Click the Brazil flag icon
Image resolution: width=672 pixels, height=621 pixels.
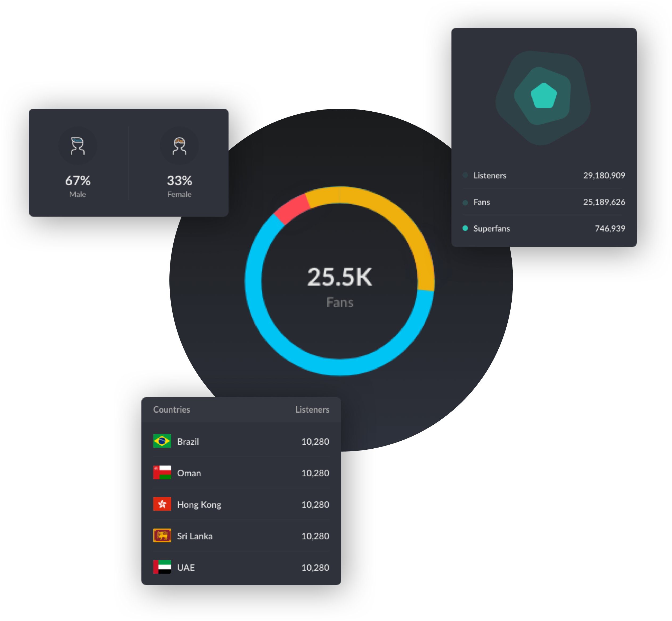coord(162,441)
